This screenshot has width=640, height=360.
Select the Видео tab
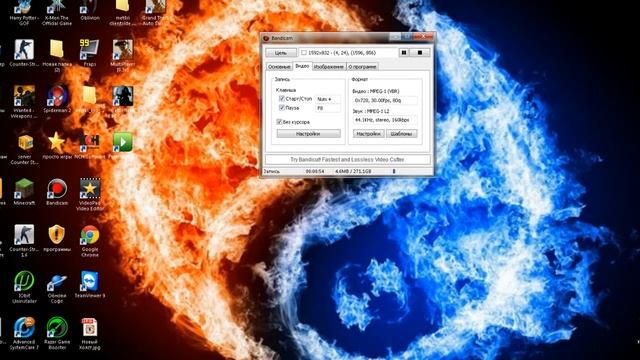[x=302, y=66]
